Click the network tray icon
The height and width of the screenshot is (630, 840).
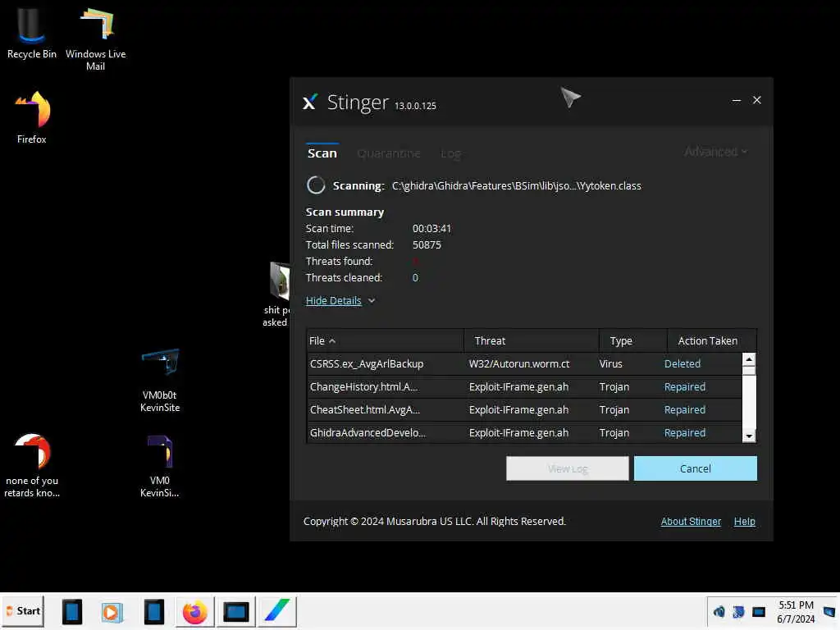pyautogui.click(x=738, y=612)
